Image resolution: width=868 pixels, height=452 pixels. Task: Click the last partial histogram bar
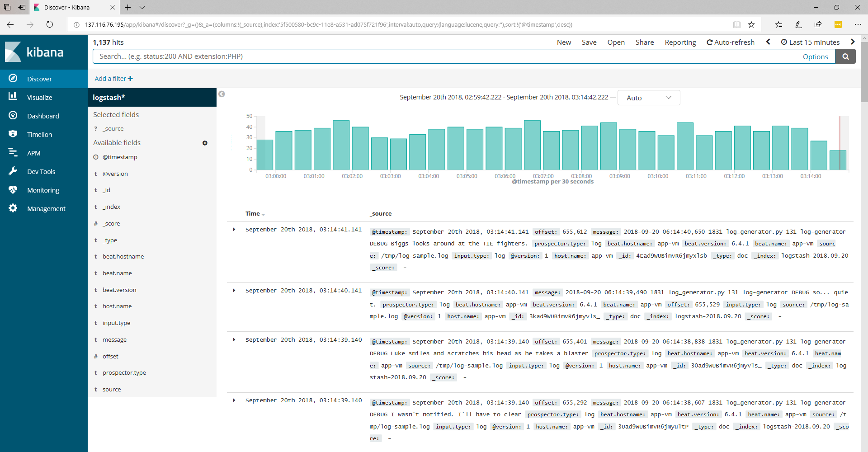coord(837,160)
